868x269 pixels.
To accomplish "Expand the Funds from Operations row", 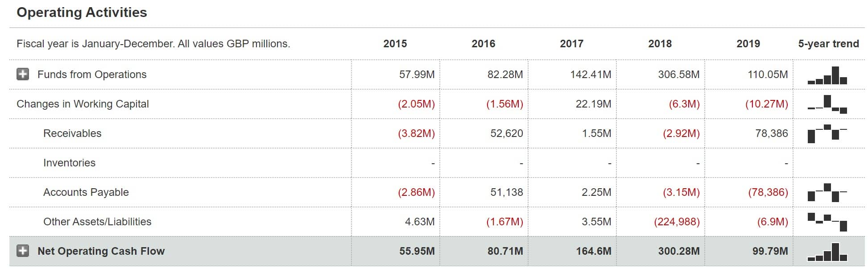I will (x=23, y=74).
